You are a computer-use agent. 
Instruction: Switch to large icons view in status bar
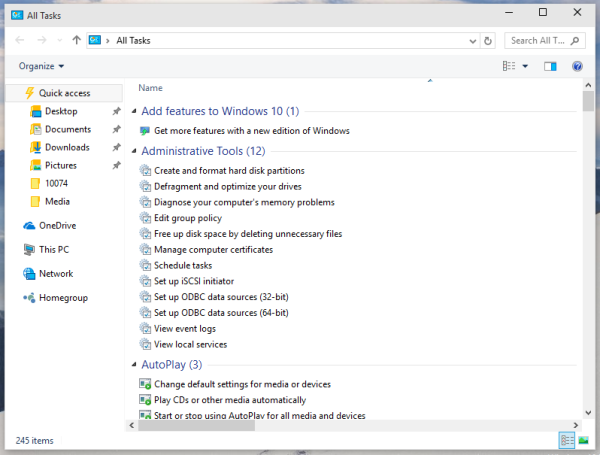[x=583, y=440]
